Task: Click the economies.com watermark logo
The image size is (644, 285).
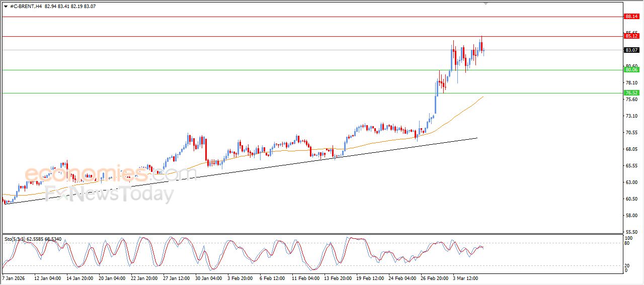Action: click(x=111, y=173)
